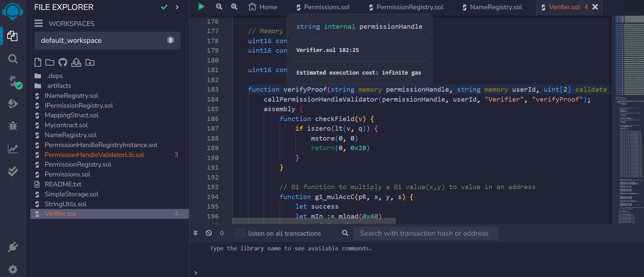Expand the .deps folder
The height and width of the screenshot is (277, 644).
(x=55, y=76)
